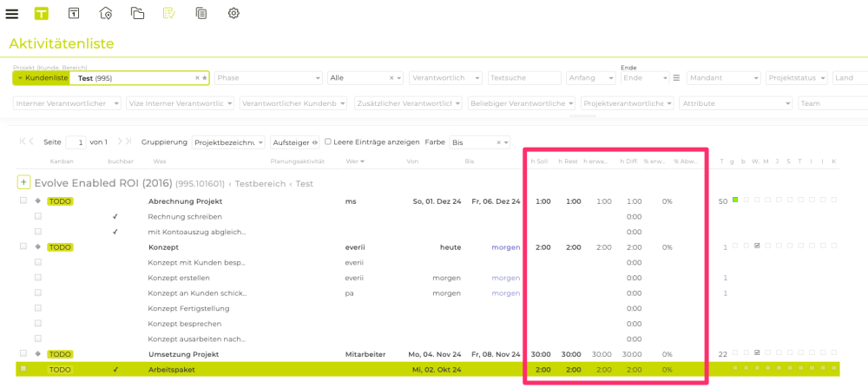Sort by the Wer column header

point(355,161)
